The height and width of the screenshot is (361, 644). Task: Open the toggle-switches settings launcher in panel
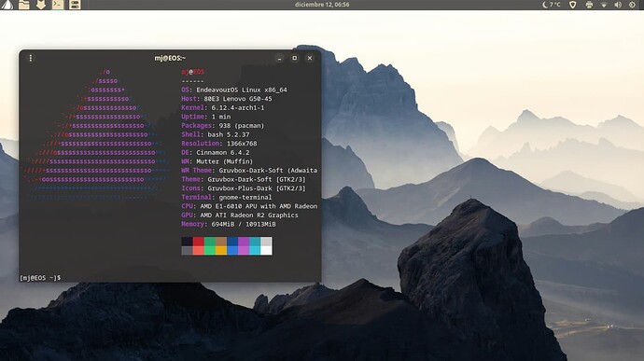(x=75, y=5)
